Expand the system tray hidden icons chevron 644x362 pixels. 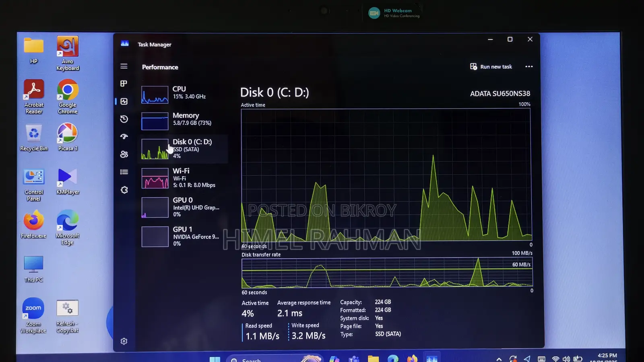tap(499, 359)
